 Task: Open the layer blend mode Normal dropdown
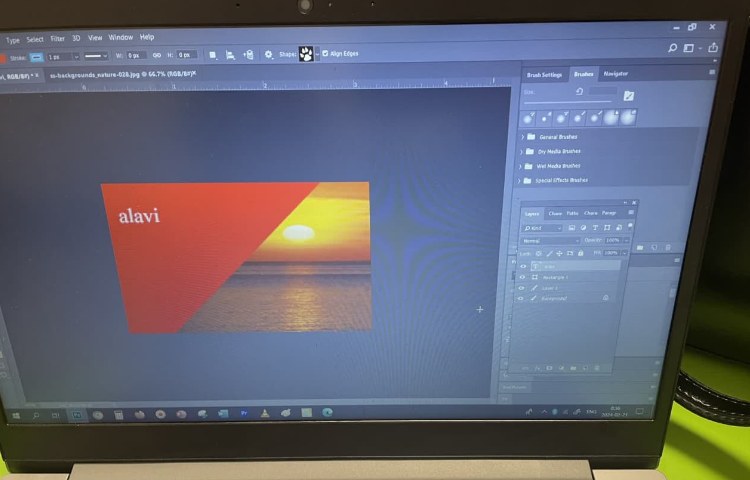pyautogui.click(x=550, y=240)
